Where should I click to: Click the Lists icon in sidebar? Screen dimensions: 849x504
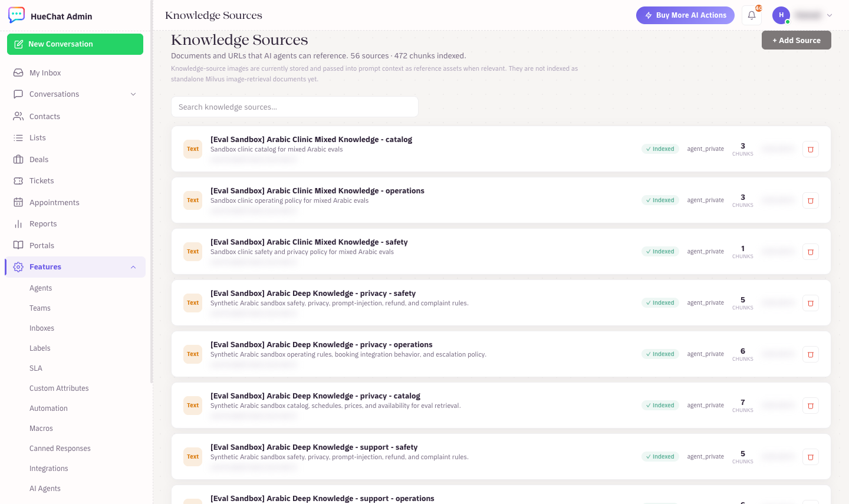click(18, 137)
